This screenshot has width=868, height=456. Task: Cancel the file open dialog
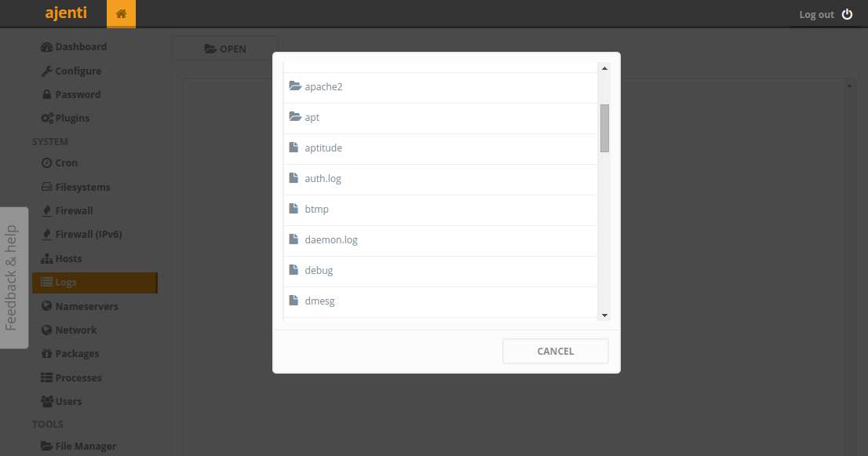tap(555, 352)
